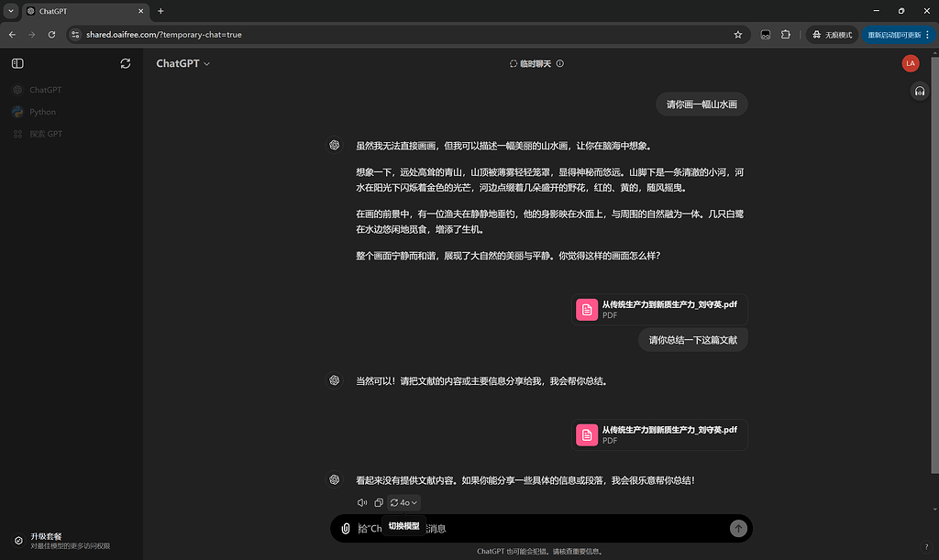939x560 pixels.
Task: Click the message input field
Action: 539,528
